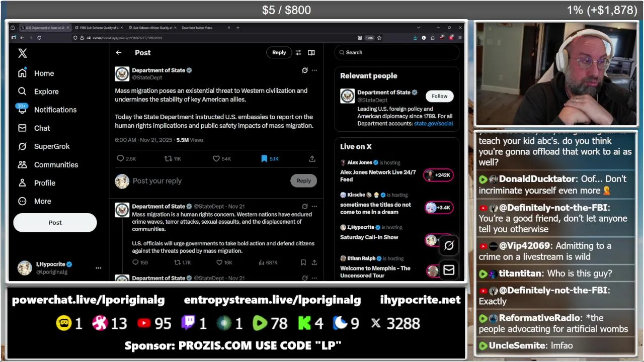The width and height of the screenshot is (644, 362).
Task: Click the Grok icon on first reply
Action: click(305, 206)
